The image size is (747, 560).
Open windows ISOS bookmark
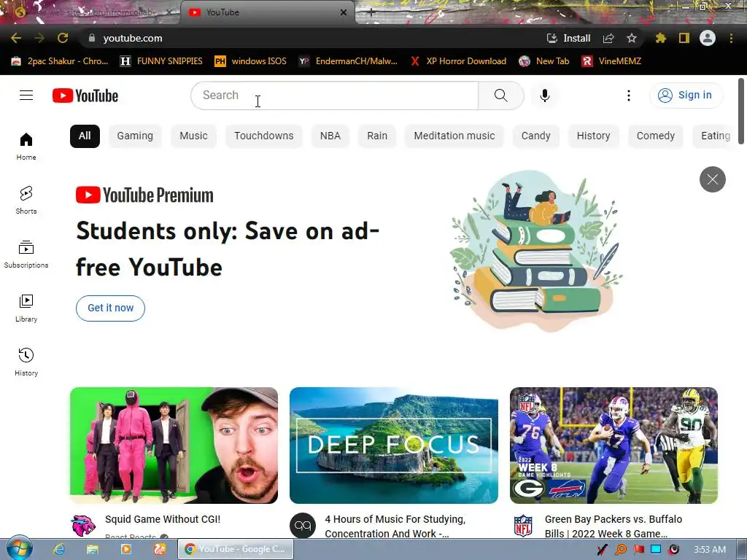(251, 61)
